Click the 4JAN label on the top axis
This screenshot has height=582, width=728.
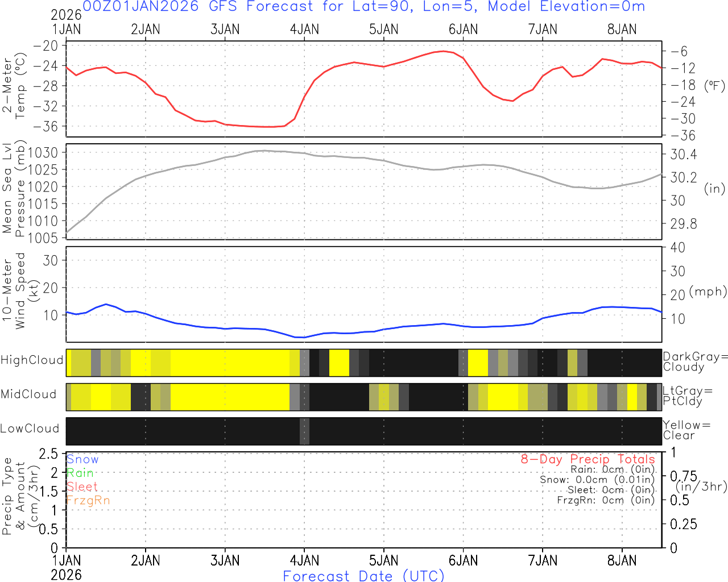(304, 30)
